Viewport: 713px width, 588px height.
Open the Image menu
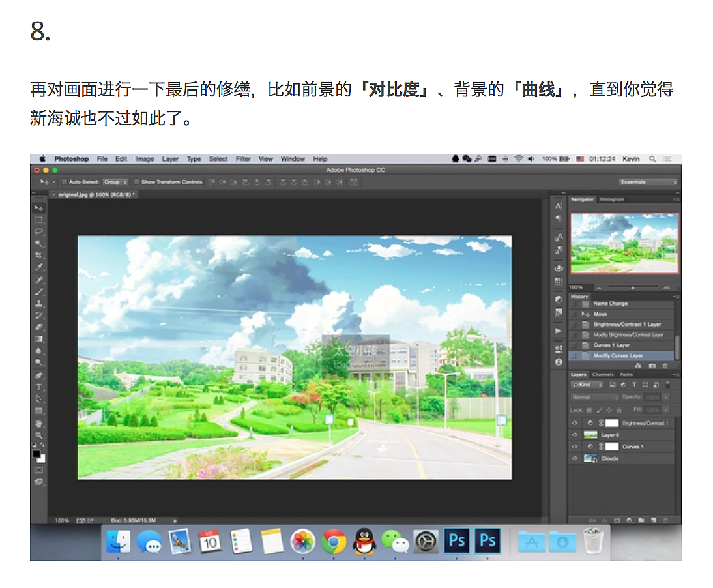[144, 158]
